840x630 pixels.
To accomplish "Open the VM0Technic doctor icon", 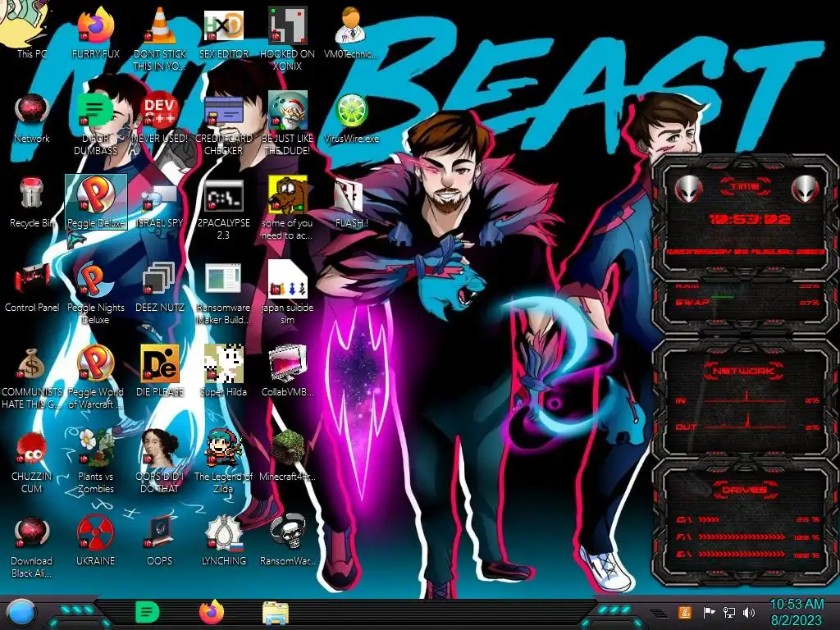I will coord(351,31).
